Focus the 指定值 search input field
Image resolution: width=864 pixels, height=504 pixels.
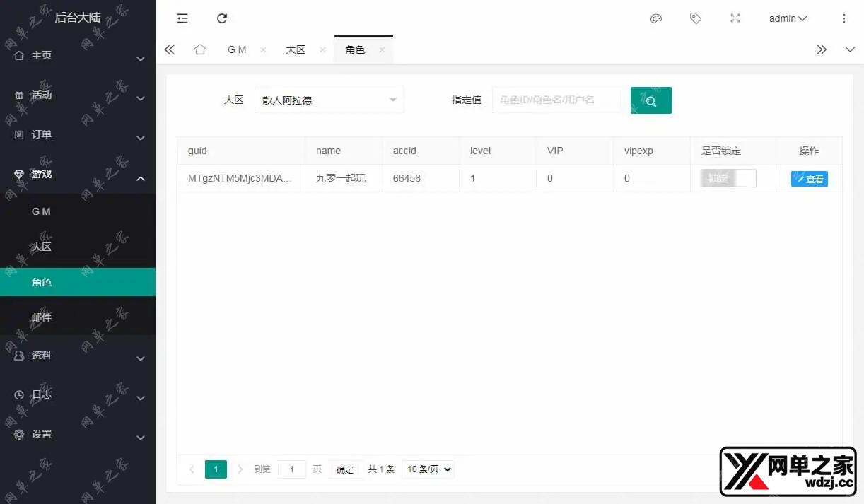(556, 100)
